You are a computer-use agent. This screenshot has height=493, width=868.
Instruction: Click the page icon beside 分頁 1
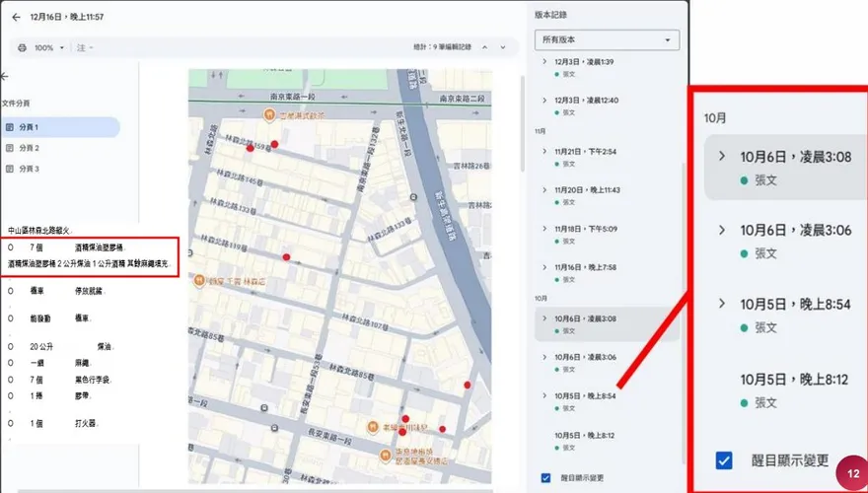click(x=9, y=127)
